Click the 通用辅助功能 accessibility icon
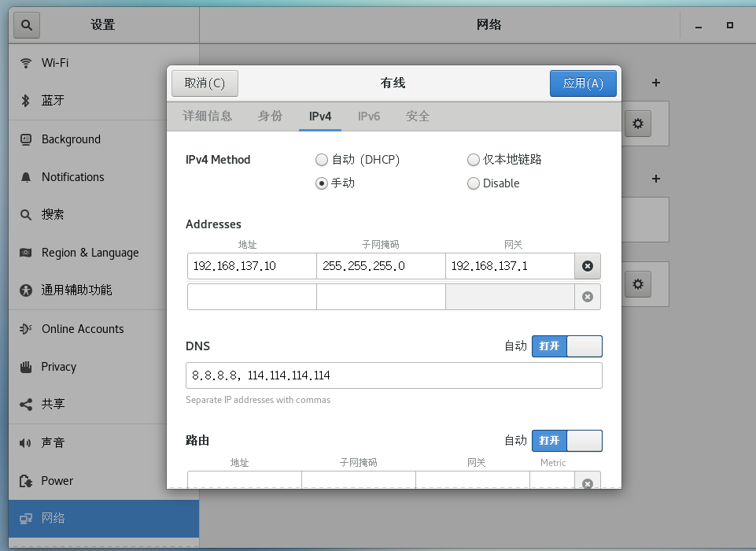Image resolution: width=756 pixels, height=551 pixels. [25, 290]
